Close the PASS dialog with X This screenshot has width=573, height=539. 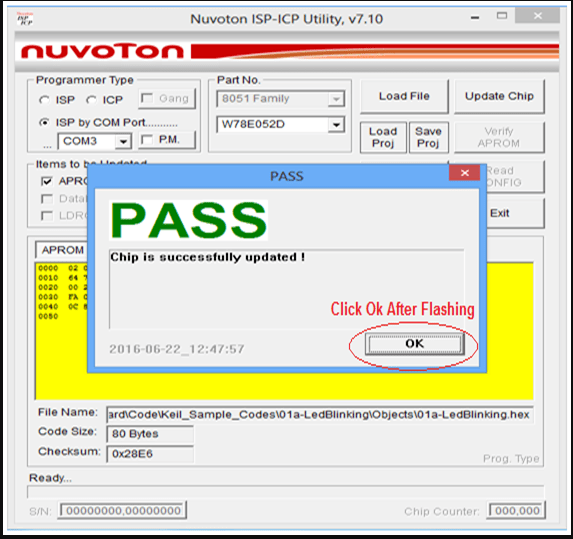click(x=464, y=173)
